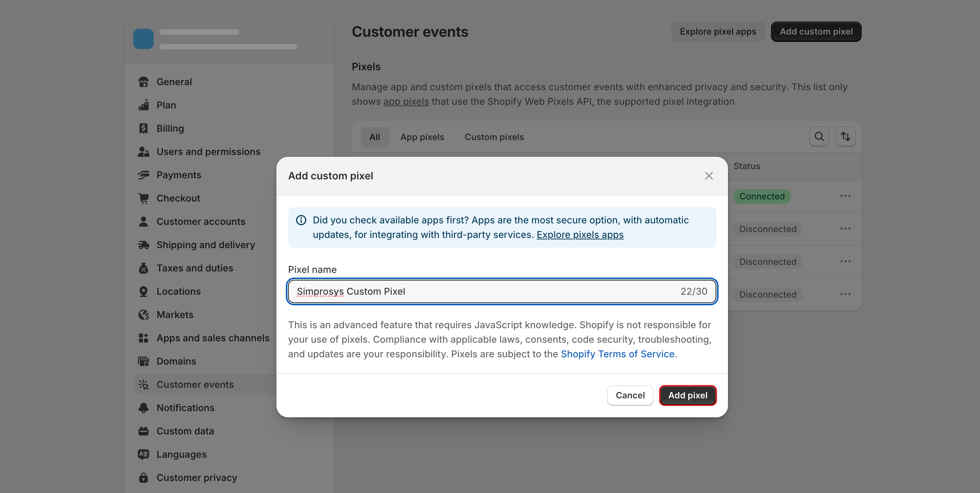Image resolution: width=980 pixels, height=493 pixels.
Task: Click the Plan icon in sidebar
Action: (x=143, y=105)
